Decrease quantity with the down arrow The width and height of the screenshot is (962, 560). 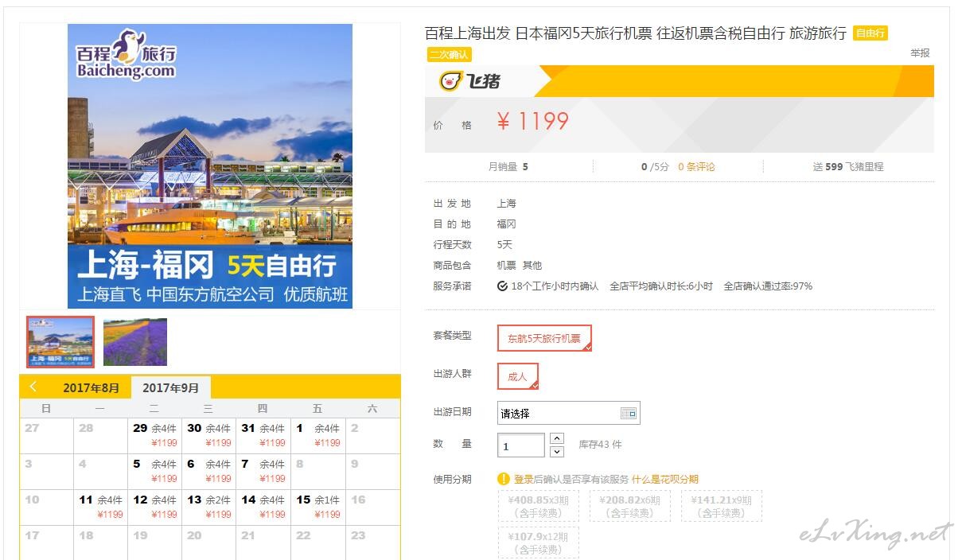[557, 451]
